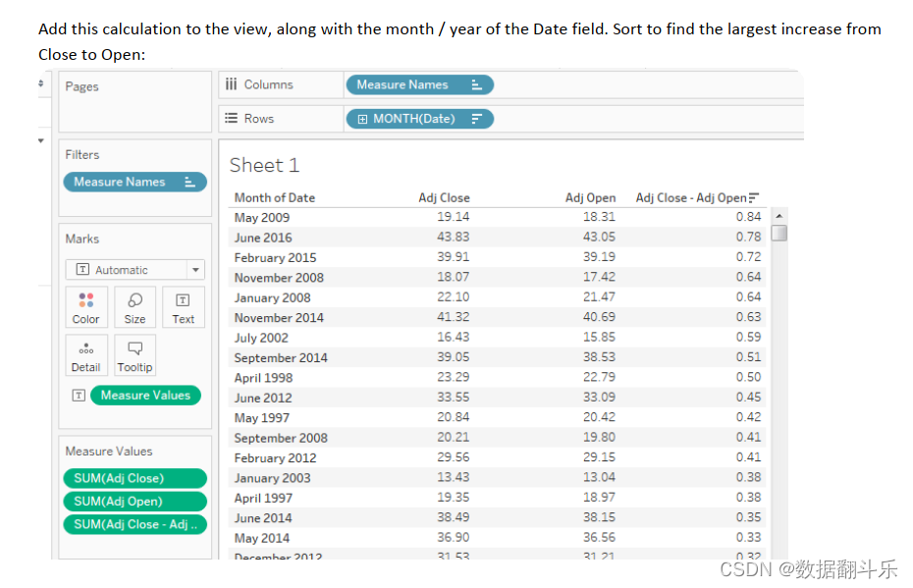Click the Filters shelf label

(82, 155)
